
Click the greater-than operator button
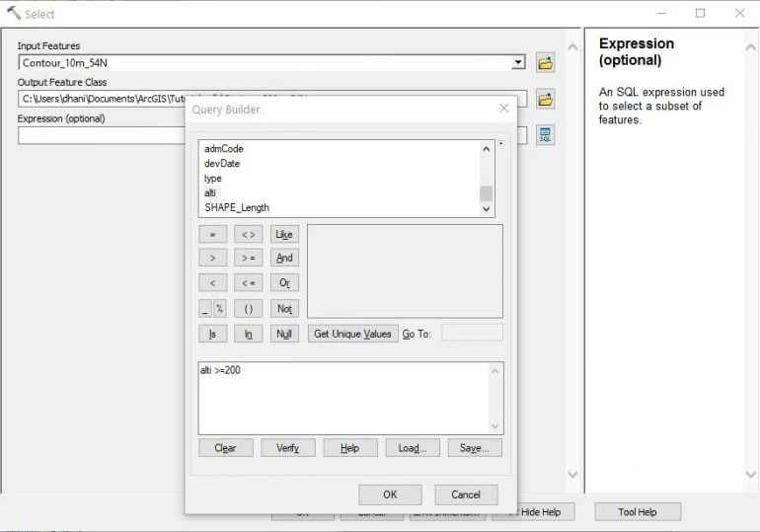tap(213, 258)
